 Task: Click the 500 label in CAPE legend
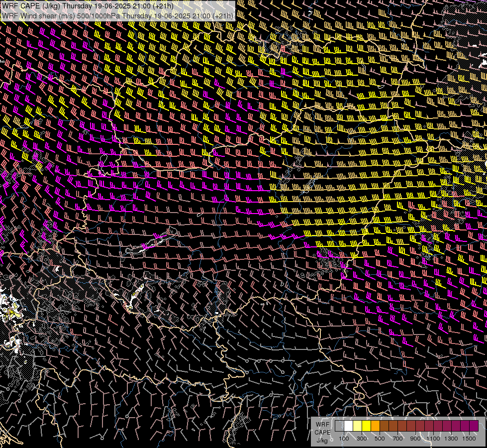click(x=380, y=439)
